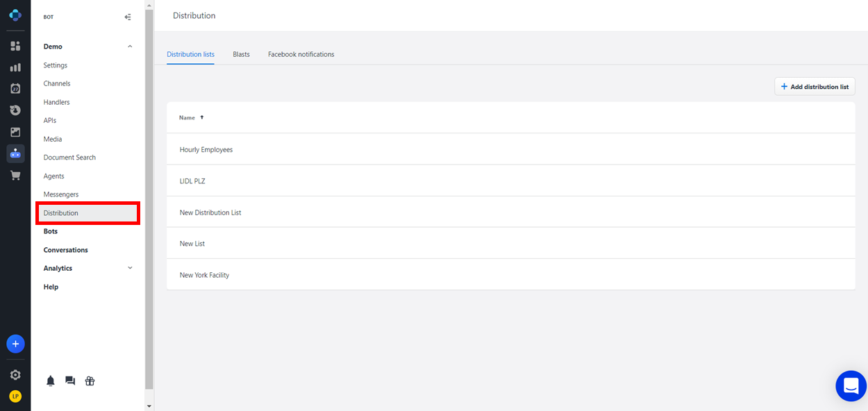The height and width of the screenshot is (411, 868).
Task: Open the gift box icon
Action: click(x=90, y=380)
